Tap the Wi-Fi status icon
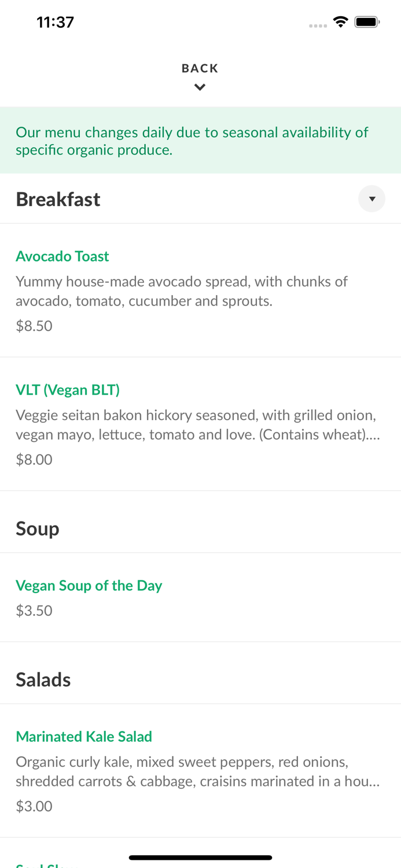 340,23
